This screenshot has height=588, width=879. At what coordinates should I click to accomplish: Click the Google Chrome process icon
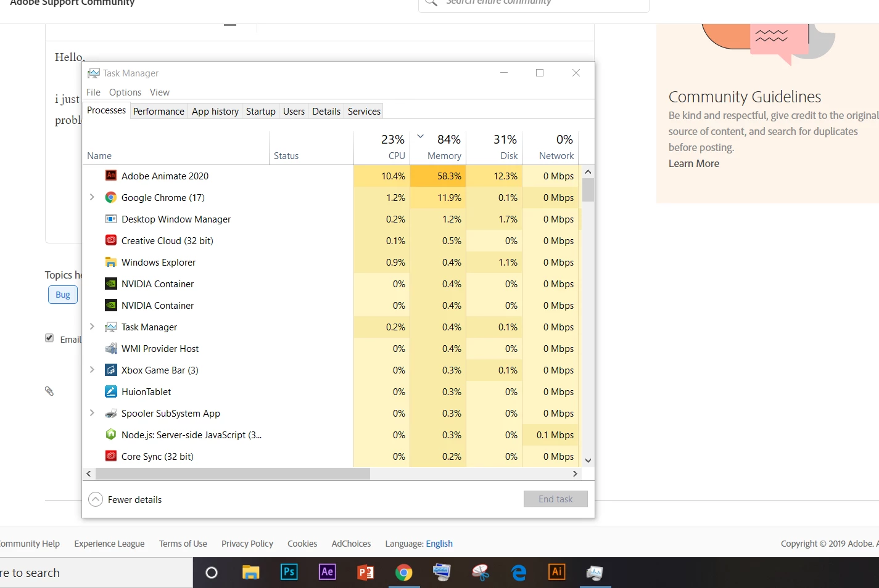point(111,197)
